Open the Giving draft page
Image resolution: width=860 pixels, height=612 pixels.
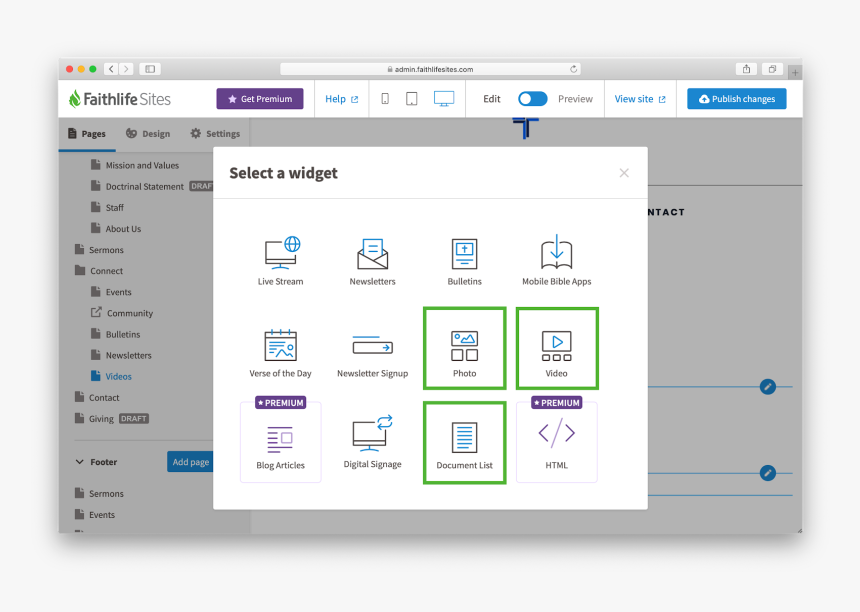coord(111,418)
